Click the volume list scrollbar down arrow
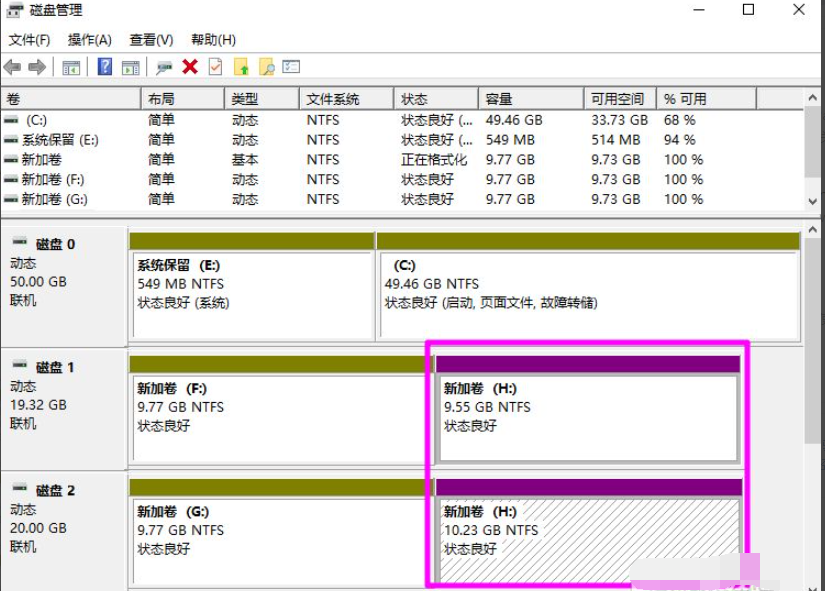Image resolution: width=825 pixels, height=591 pixels. point(812,200)
